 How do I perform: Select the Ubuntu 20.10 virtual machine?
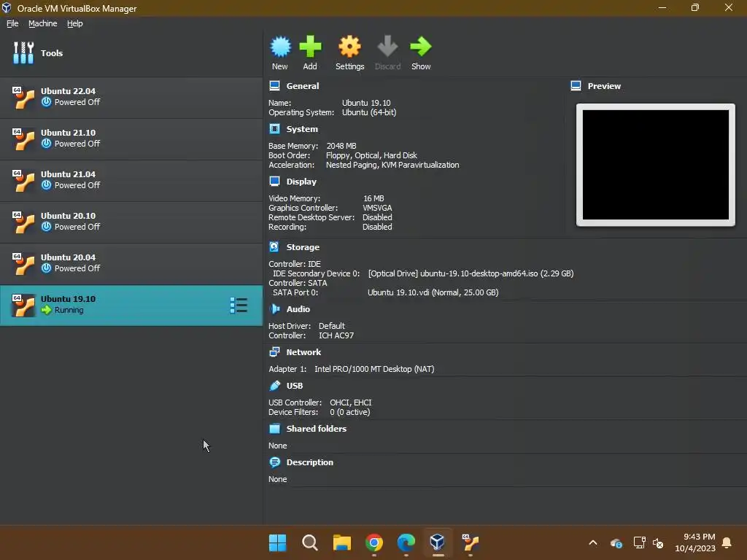[131, 222]
